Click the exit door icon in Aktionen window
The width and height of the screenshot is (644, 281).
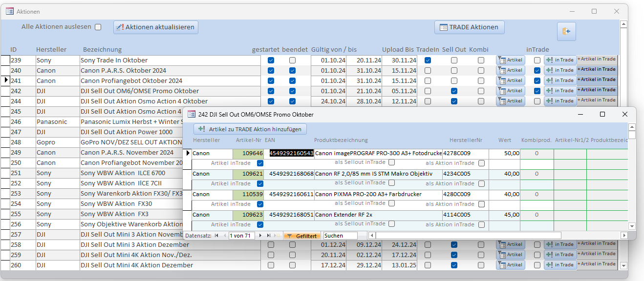tap(566, 31)
